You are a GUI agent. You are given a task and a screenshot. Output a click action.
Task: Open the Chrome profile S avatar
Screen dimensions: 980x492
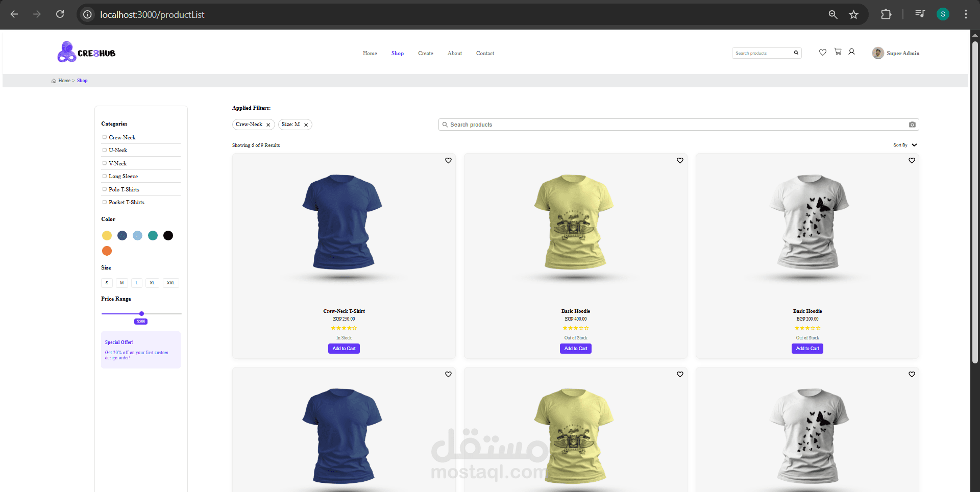pos(943,14)
